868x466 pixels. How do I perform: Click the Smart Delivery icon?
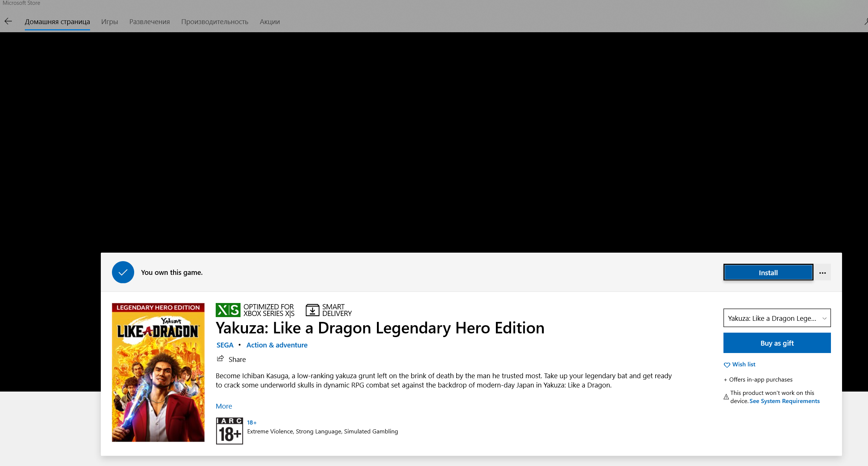click(312, 310)
